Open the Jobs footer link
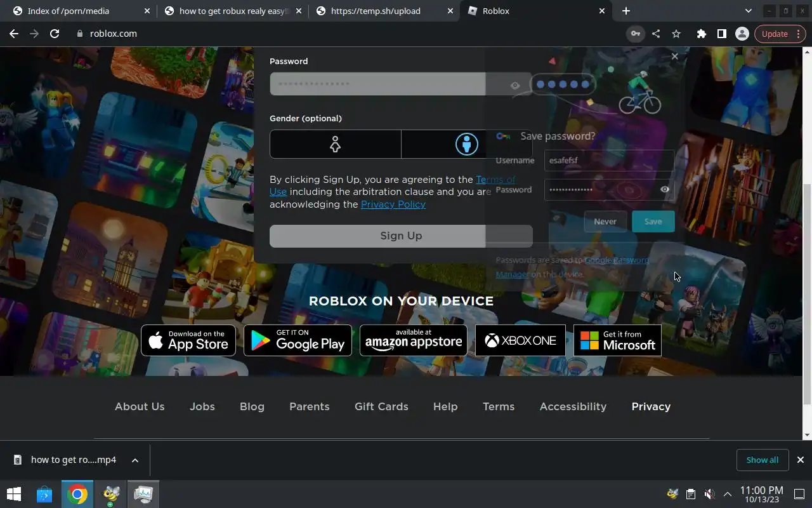The image size is (812, 508). (x=202, y=406)
